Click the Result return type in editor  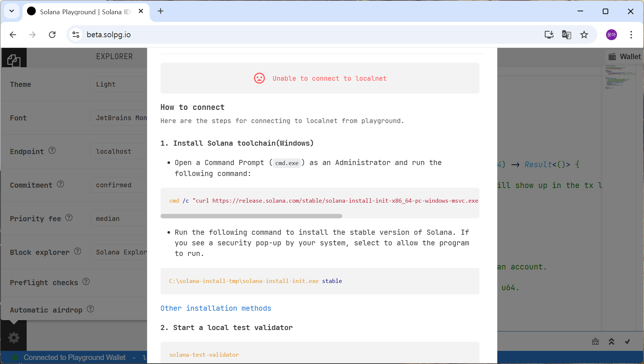pos(538,165)
